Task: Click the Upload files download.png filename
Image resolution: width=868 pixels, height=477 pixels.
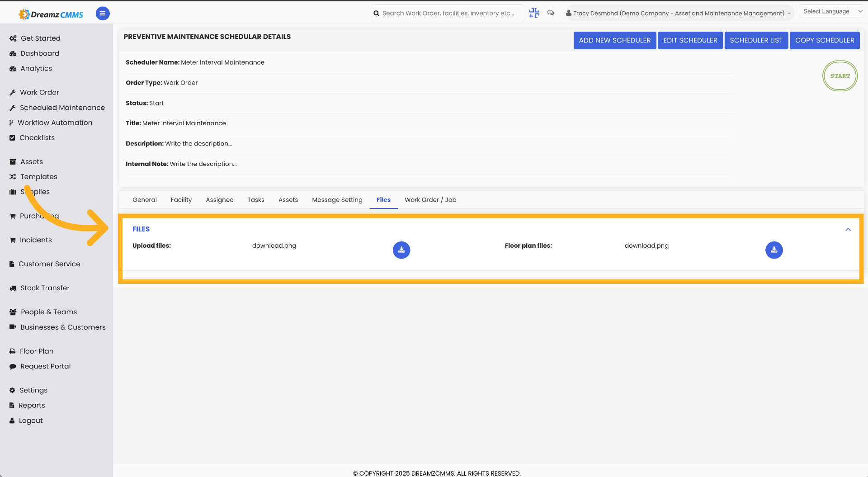Action: coord(274,246)
